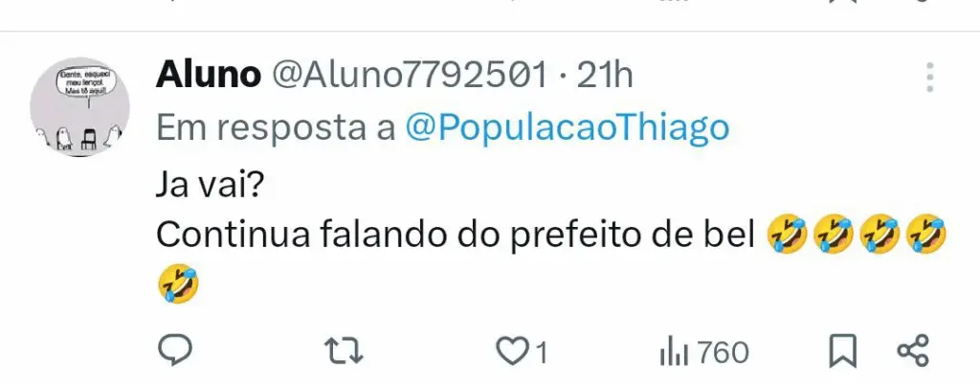980x384 pixels.
Task: Open the three-dot more options menu
Action: point(930,78)
